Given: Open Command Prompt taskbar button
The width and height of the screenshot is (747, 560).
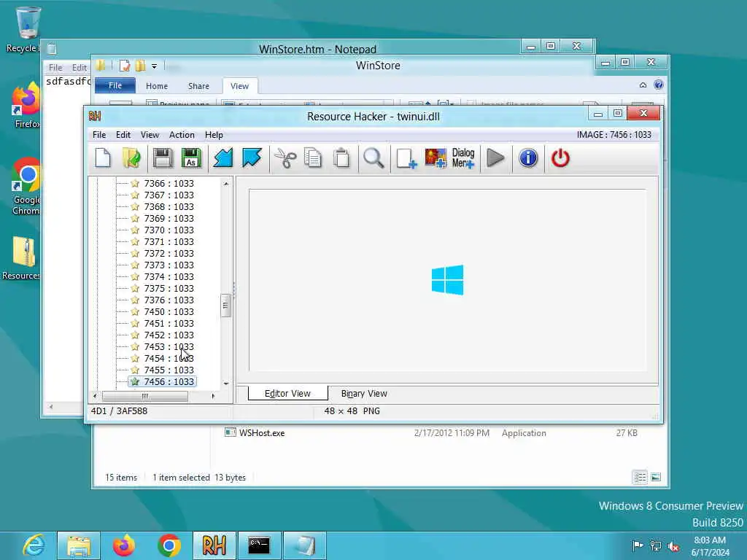Looking at the screenshot, I should point(259,545).
